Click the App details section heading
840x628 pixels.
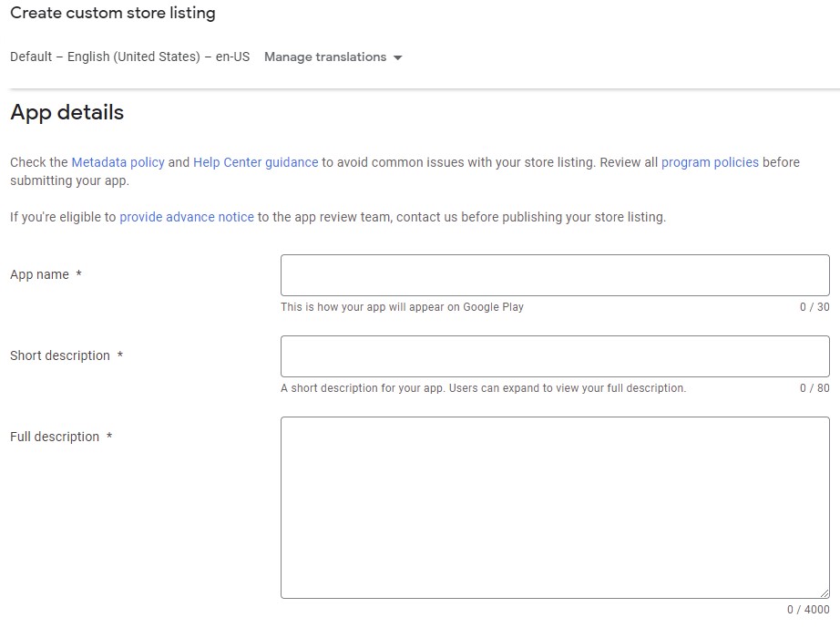click(67, 112)
